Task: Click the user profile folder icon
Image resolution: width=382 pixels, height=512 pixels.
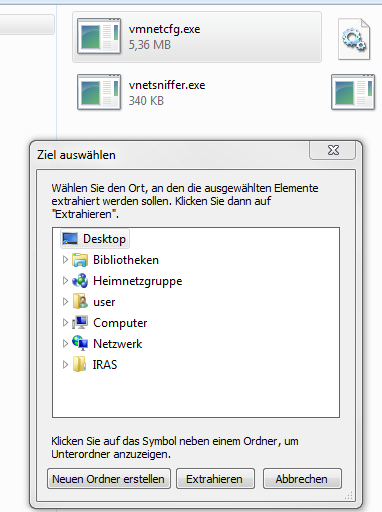Action: [80, 302]
